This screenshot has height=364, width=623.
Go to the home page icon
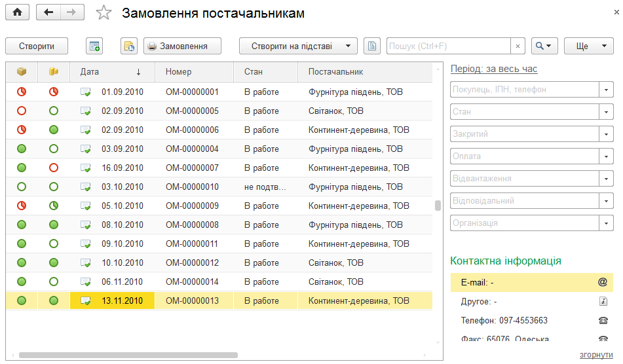pyautogui.click(x=17, y=12)
